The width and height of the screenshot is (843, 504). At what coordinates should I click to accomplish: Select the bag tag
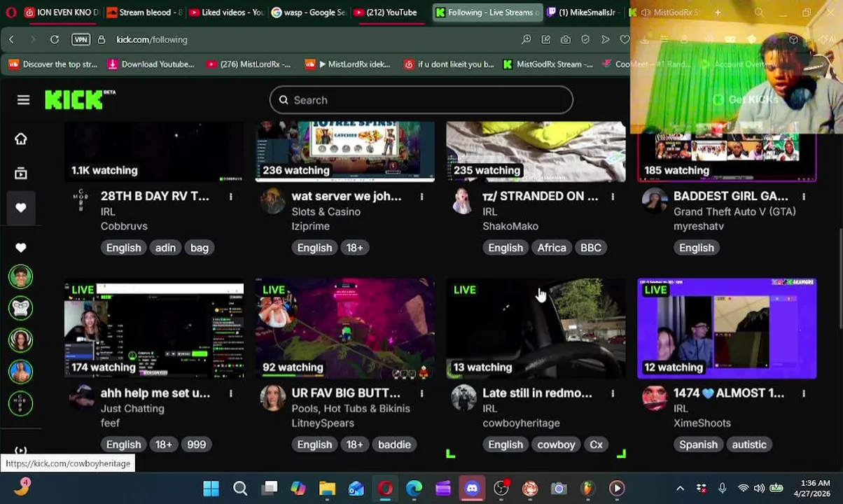200,248
